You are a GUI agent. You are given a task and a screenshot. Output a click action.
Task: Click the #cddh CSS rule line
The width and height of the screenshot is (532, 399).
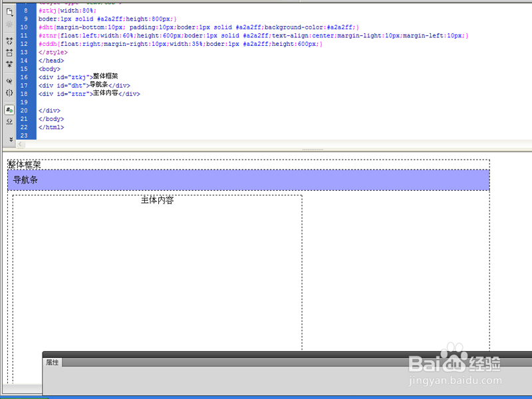point(180,44)
